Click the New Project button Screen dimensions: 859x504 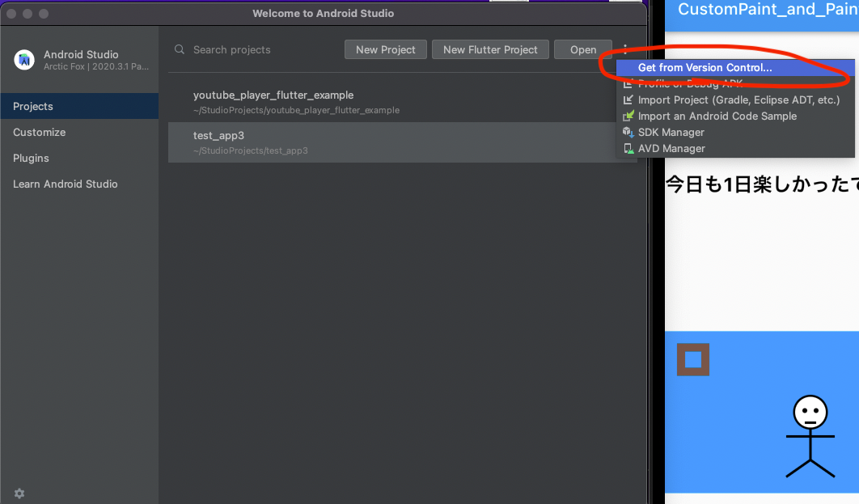[x=386, y=49]
